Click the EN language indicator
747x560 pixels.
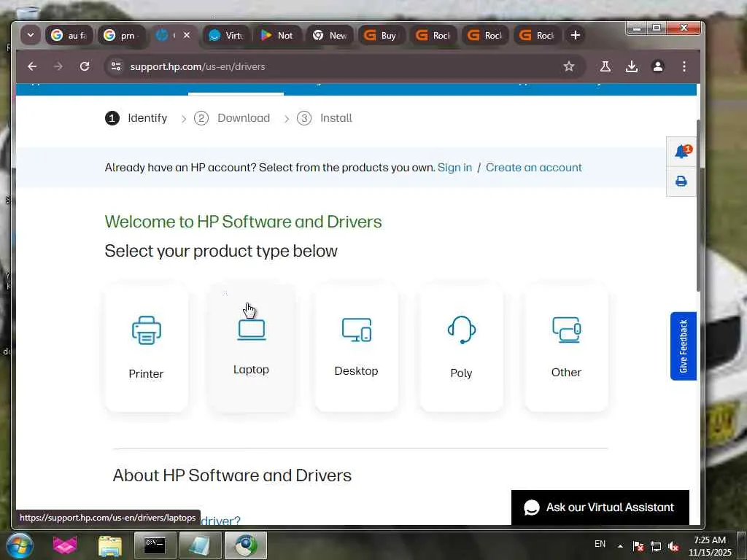tap(600, 544)
